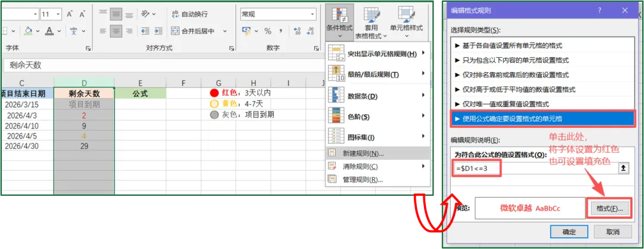This screenshot has height=249, width=644.
Task: Click the phonetic guide (wén) icon
Action: (73, 31)
